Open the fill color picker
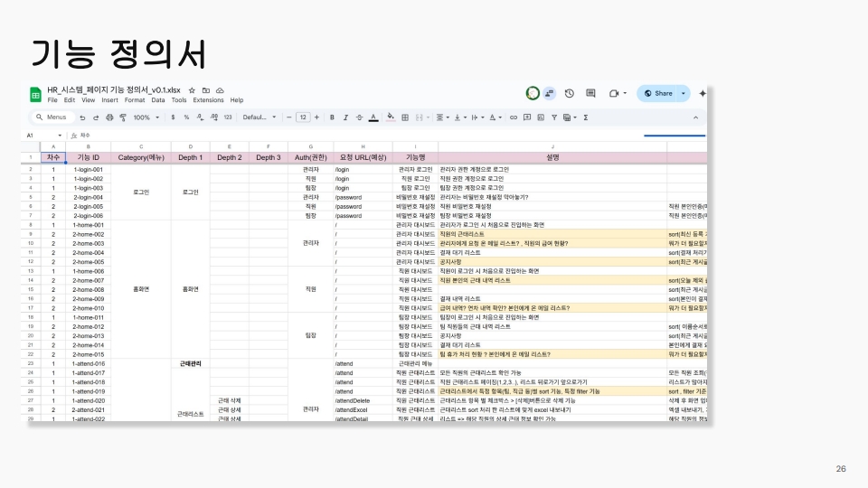This screenshot has width=868, height=488. pyautogui.click(x=391, y=117)
